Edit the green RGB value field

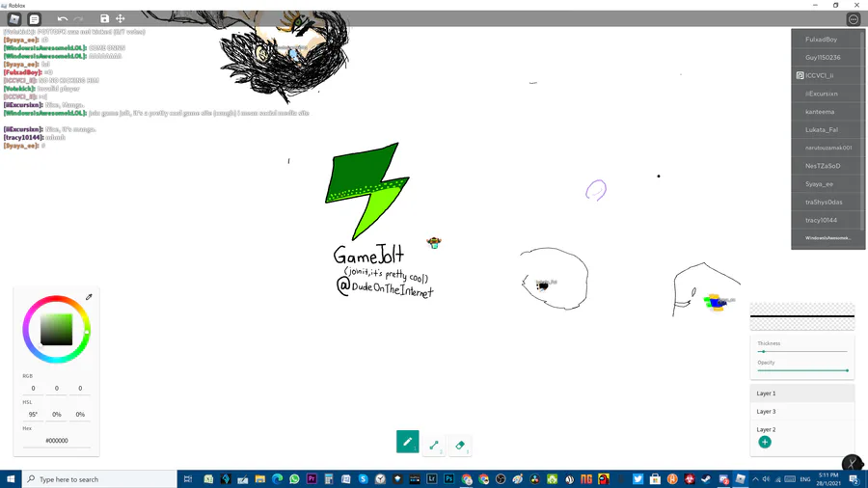(x=57, y=389)
